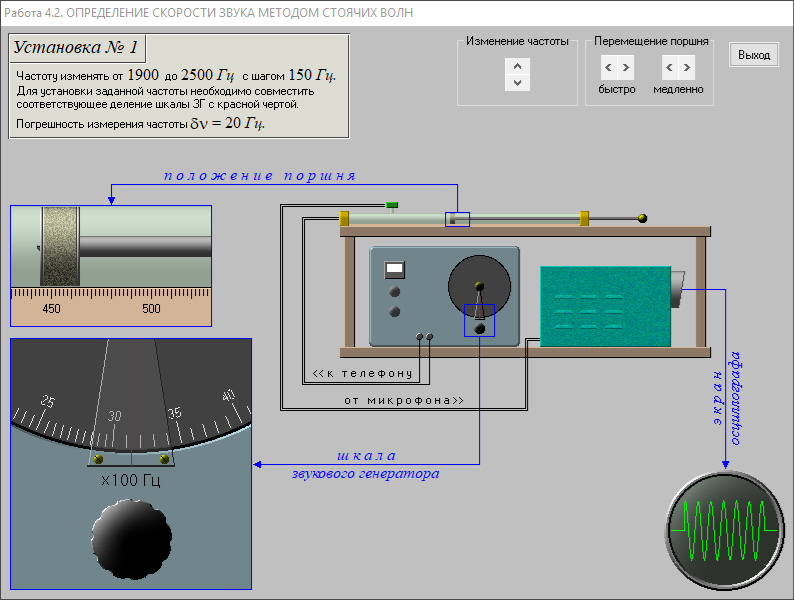This screenshot has width=794, height=600.
Task: Click the black ball at piston rod end
Action: click(x=642, y=218)
